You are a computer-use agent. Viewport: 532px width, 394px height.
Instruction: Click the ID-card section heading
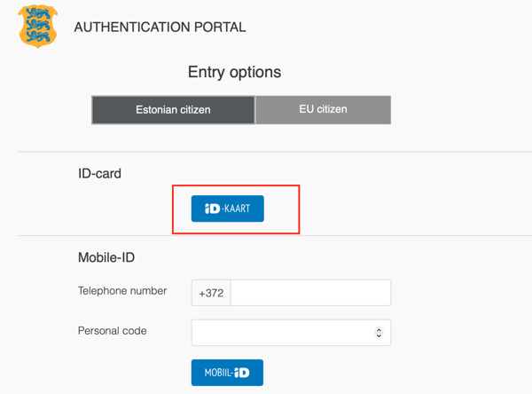pyautogui.click(x=99, y=174)
